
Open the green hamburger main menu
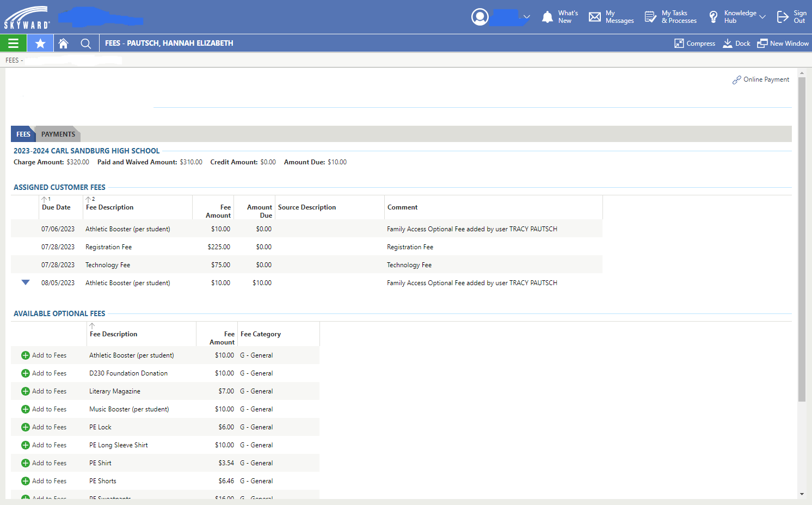pyautogui.click(x=13, y=44)
